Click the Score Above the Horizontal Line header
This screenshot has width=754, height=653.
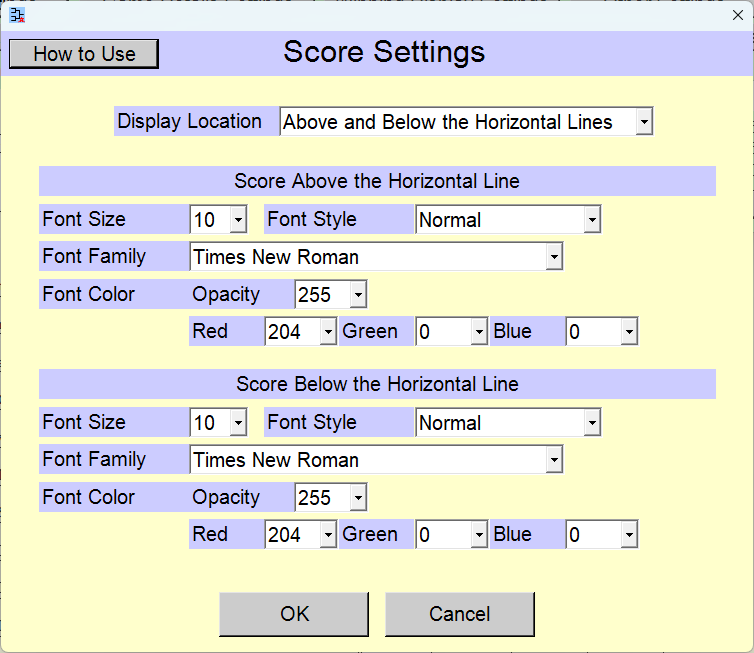[x=377, y=181]
